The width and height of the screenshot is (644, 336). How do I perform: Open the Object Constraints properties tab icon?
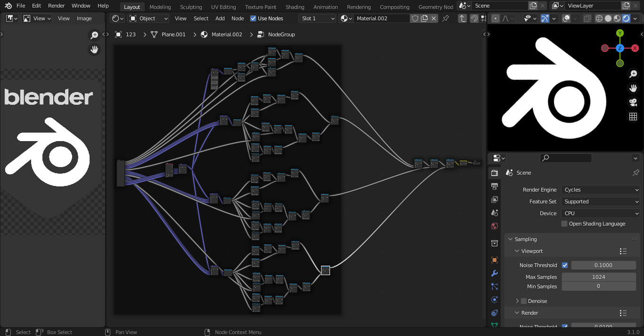(x=495, y=313)
